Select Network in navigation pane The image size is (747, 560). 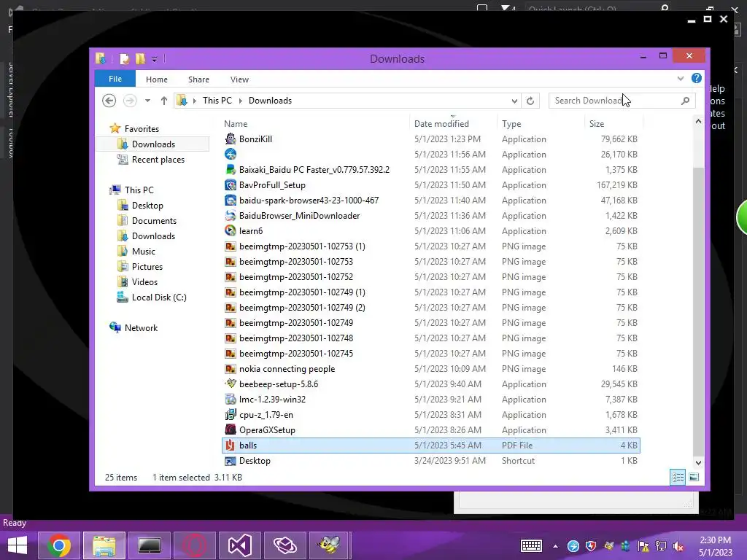click(141, 328)
